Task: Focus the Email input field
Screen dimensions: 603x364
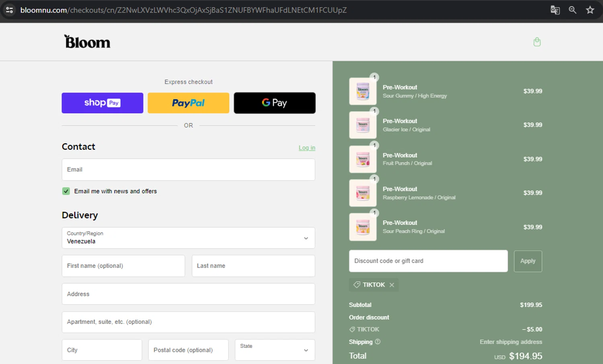Action: [188, 170]
